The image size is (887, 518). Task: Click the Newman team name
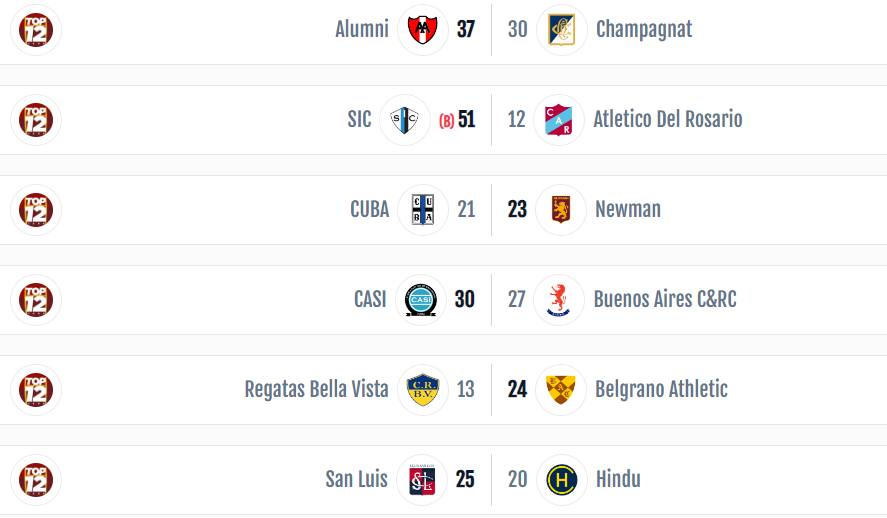628,209
